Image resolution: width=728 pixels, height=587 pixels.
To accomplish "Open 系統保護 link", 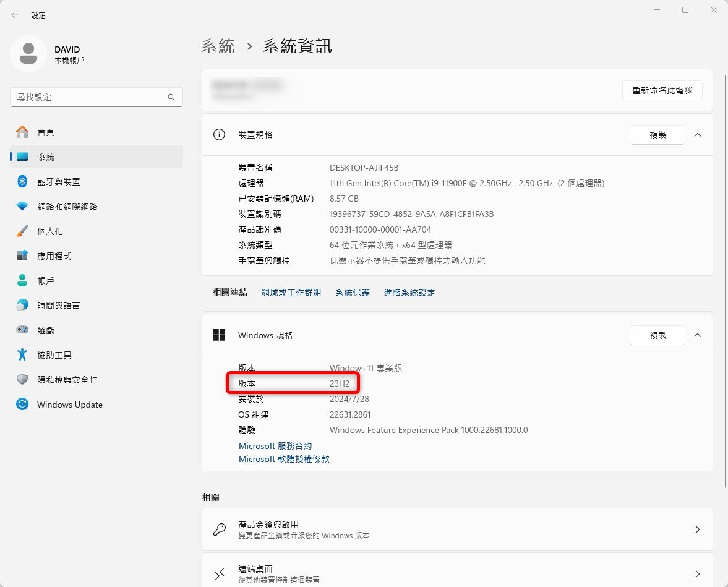I will tap(353, 293).
